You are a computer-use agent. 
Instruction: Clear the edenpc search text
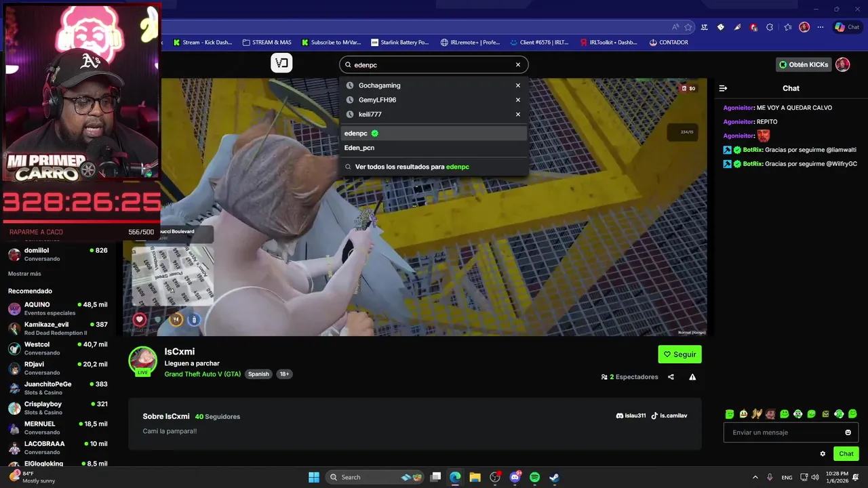pos(518,65)
